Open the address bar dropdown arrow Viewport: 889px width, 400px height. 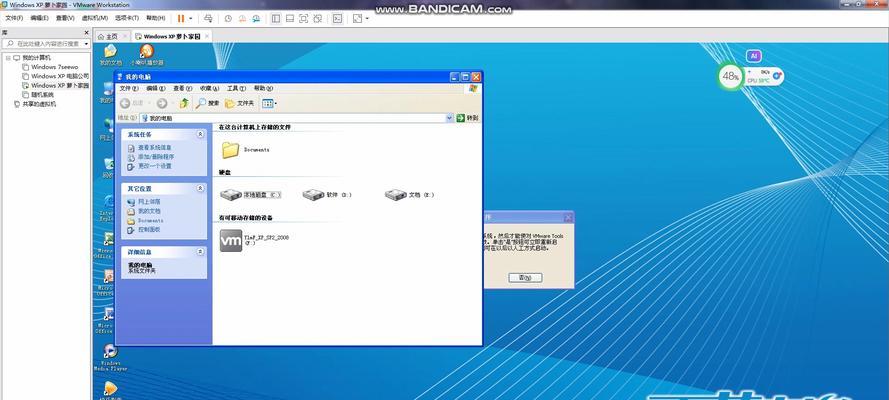[450, 118]
